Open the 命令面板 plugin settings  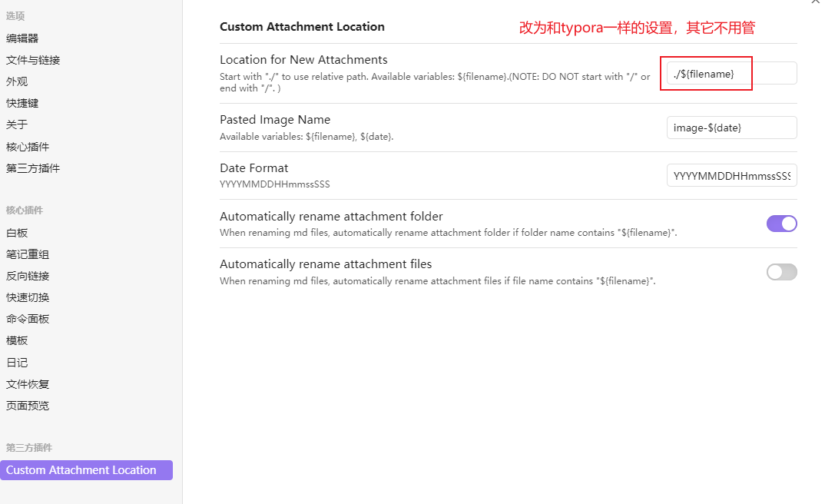28,319
